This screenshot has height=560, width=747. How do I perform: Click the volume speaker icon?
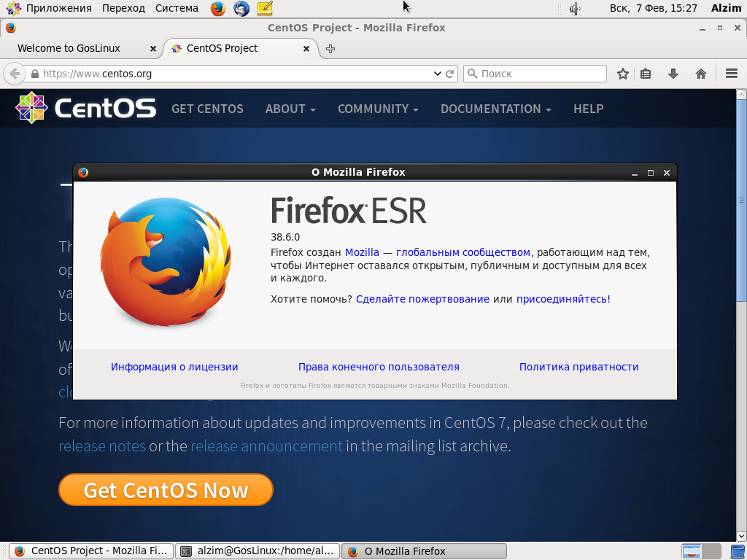click(x=575, y=8)
